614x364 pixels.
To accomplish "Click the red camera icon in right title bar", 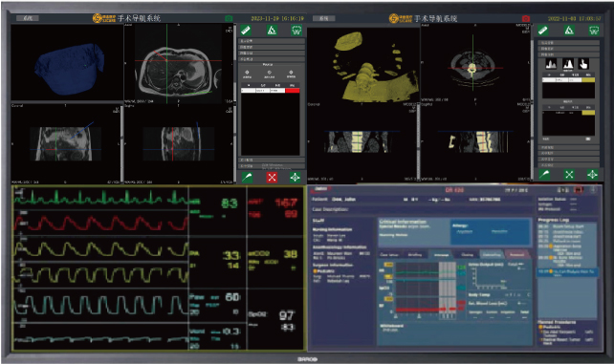I will click(525, 18).
